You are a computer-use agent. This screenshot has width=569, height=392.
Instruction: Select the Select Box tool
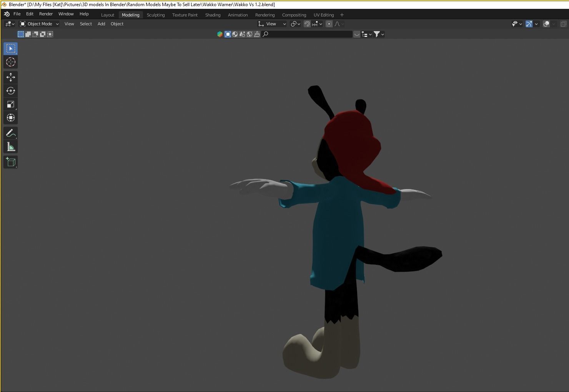(x=10, y=48)
